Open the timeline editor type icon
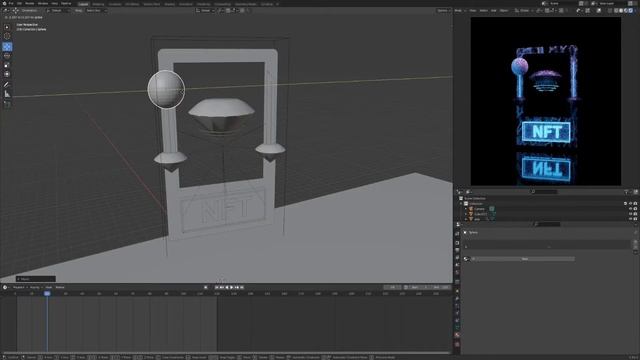This screenshot has width=640, height=360. [4, 287]
